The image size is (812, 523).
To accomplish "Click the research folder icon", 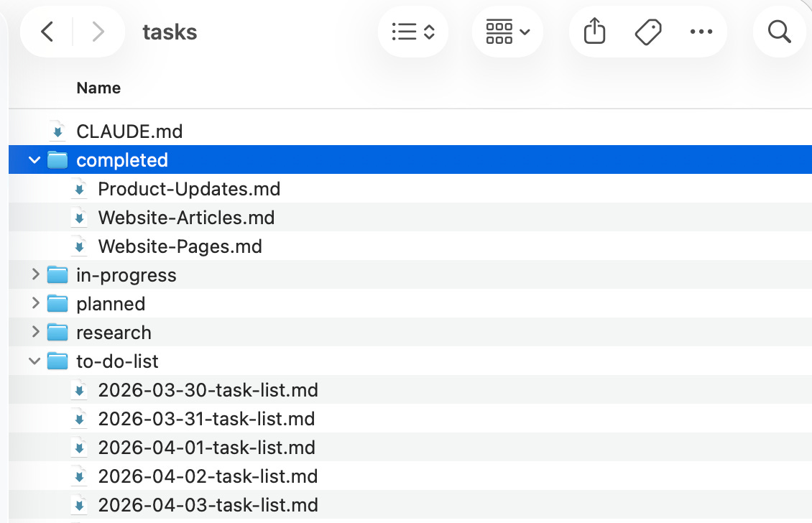I will click(57, 333).
